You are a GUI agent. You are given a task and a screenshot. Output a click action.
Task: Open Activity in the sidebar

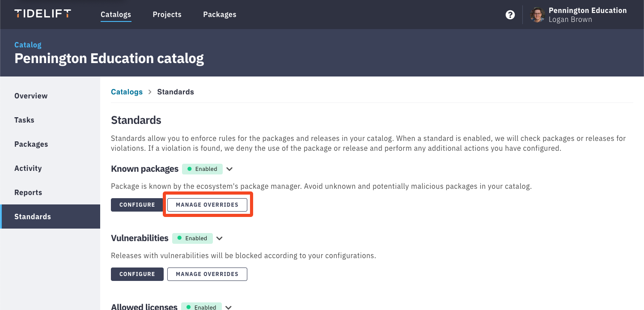[50, 168]
